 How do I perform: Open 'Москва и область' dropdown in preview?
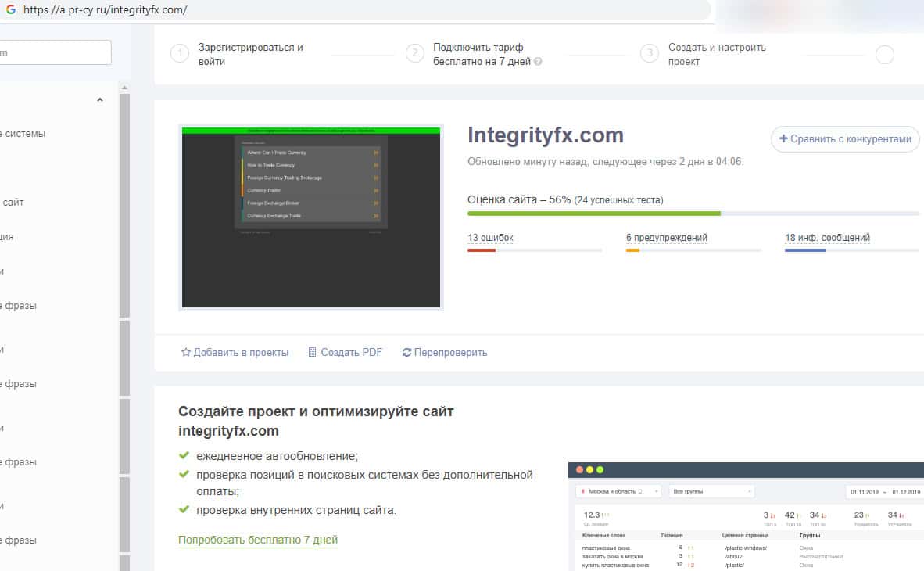tap(619, 491)
